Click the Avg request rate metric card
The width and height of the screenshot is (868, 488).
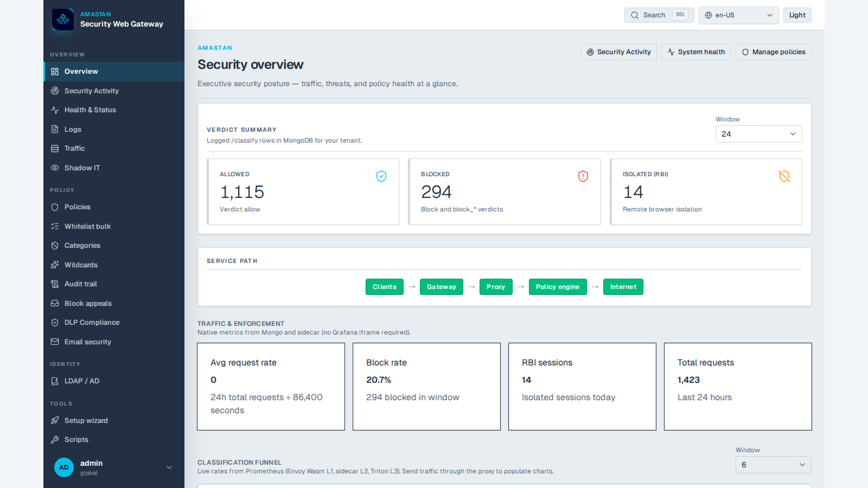[x=271, y=386]
